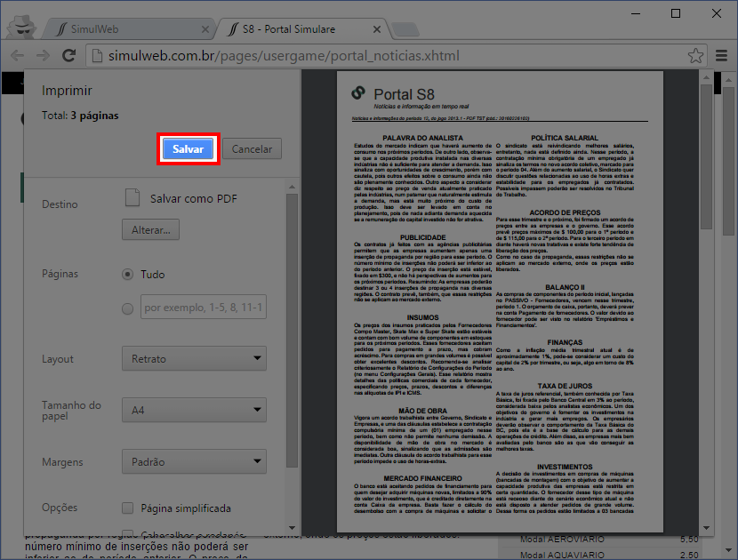
Task: Open the Chrome hamburger menu
Action: 721,55
